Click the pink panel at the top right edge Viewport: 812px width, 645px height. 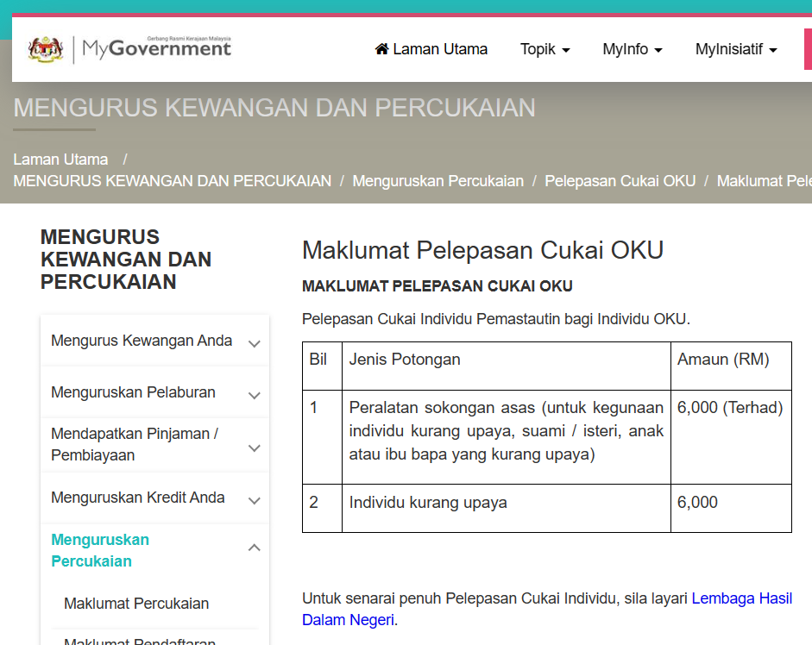click(808, 48)
